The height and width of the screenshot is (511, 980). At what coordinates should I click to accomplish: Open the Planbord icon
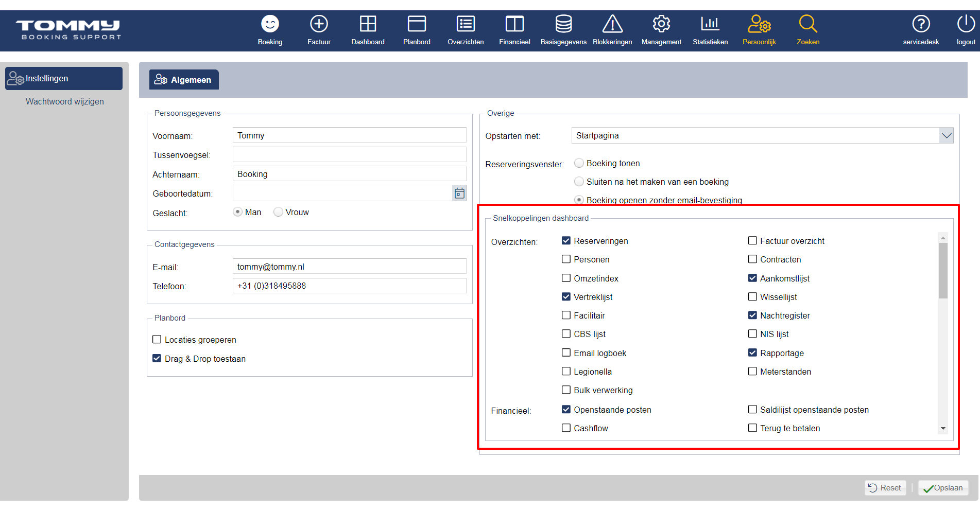(417, 24)
